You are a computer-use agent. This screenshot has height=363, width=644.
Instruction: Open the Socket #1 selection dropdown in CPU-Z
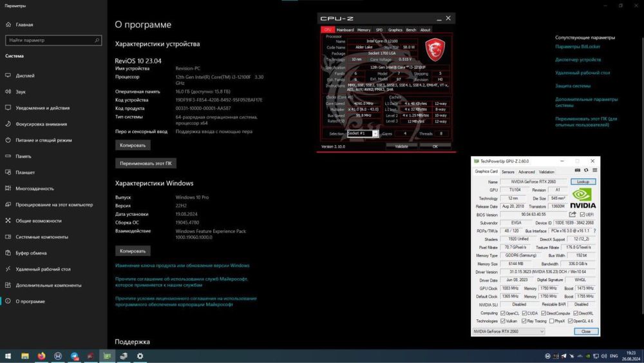click(x=363, y=133)
